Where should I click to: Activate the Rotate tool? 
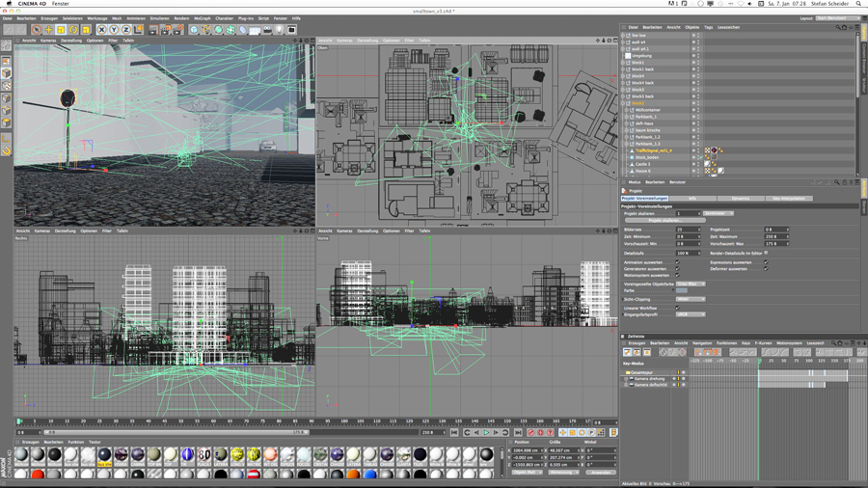[73, 30]
